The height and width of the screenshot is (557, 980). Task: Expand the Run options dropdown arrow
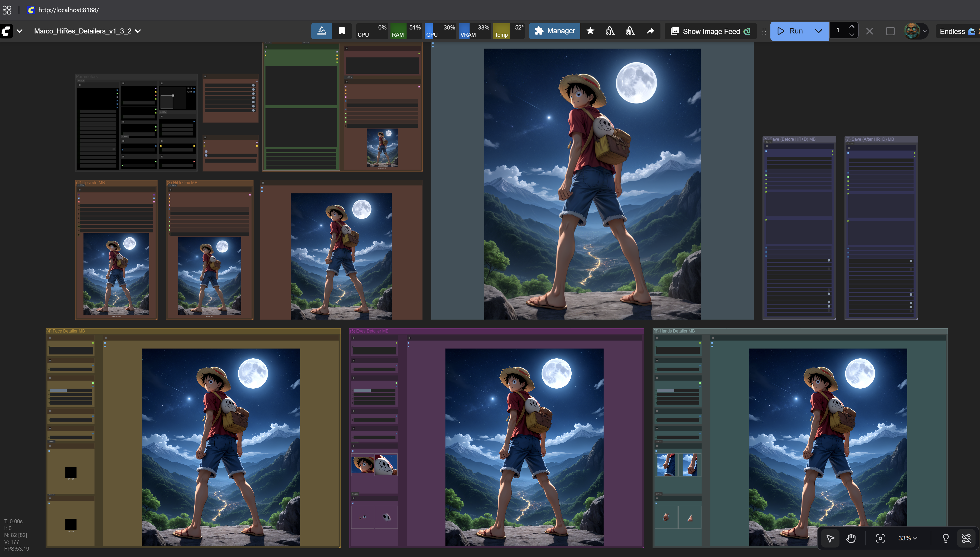tap(818, 31)
